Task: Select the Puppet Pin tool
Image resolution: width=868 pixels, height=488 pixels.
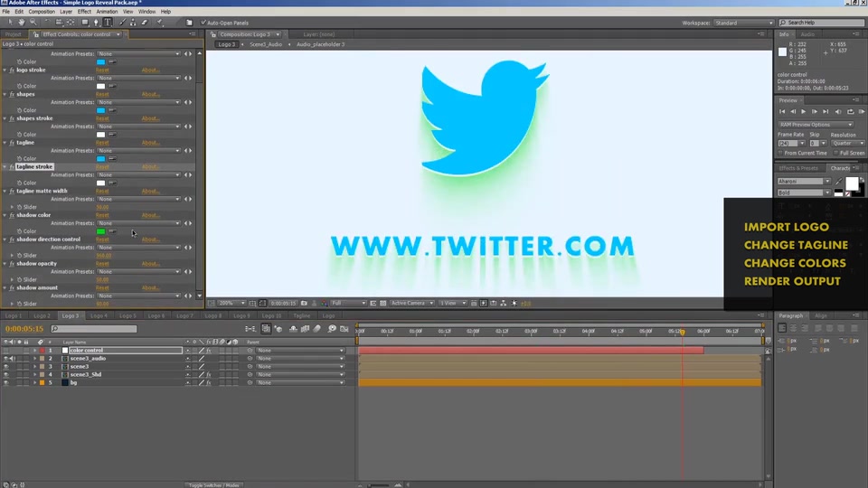Action: point(160,23)
